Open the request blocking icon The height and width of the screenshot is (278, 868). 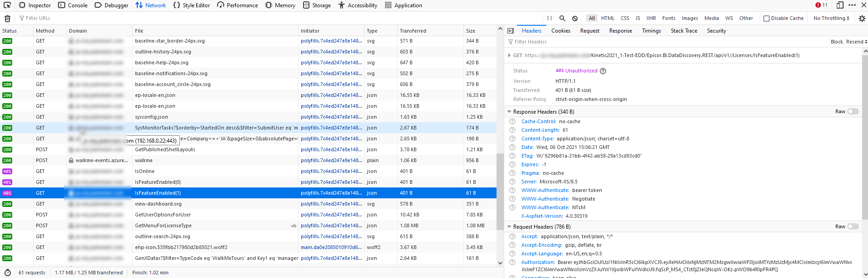pyautogui.click(x=575, y=19)
